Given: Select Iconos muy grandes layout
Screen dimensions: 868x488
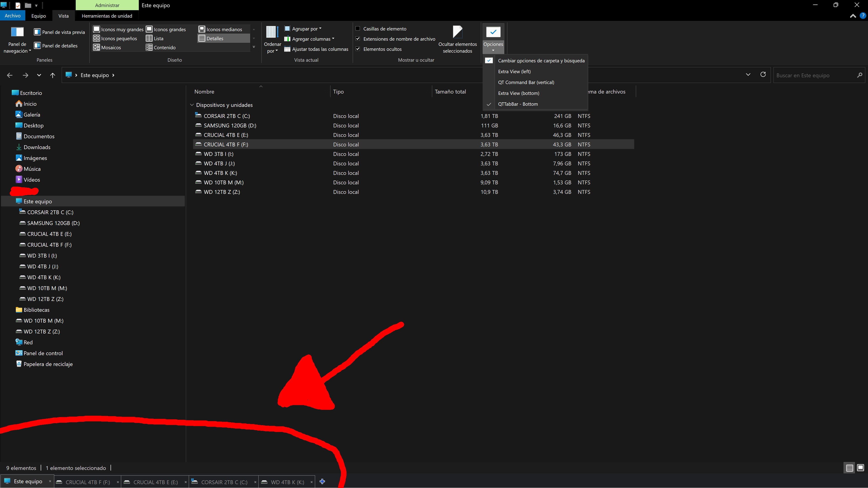Looking at the screenshot, I should [x=118, y=29].
